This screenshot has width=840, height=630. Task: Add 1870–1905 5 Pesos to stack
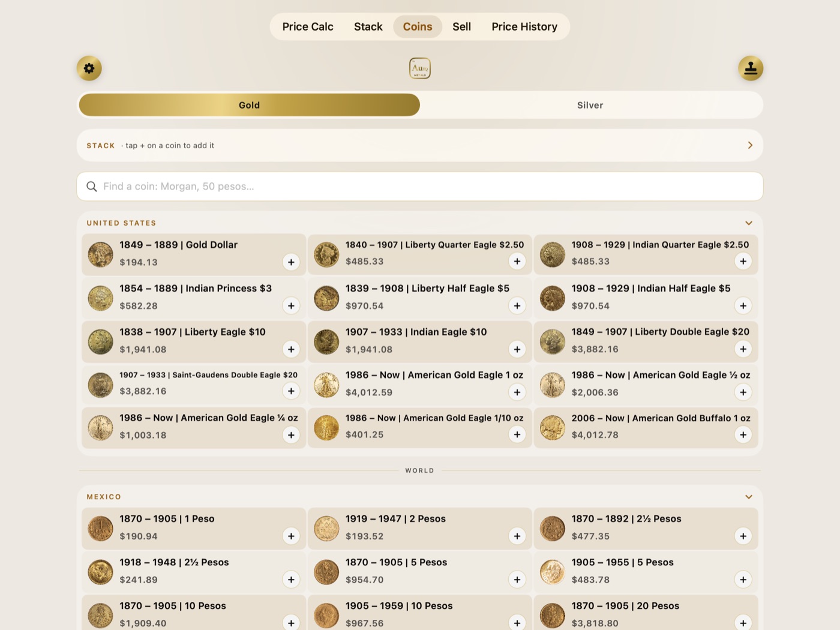(517, 580)
